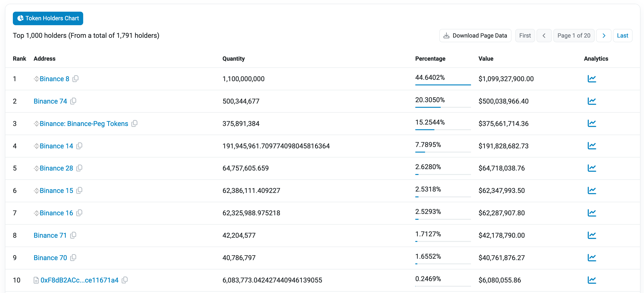Select quantity 1,100,000,000
This screenshot has width=644, height=293.
pyautogui.click(x=243, y=79)
